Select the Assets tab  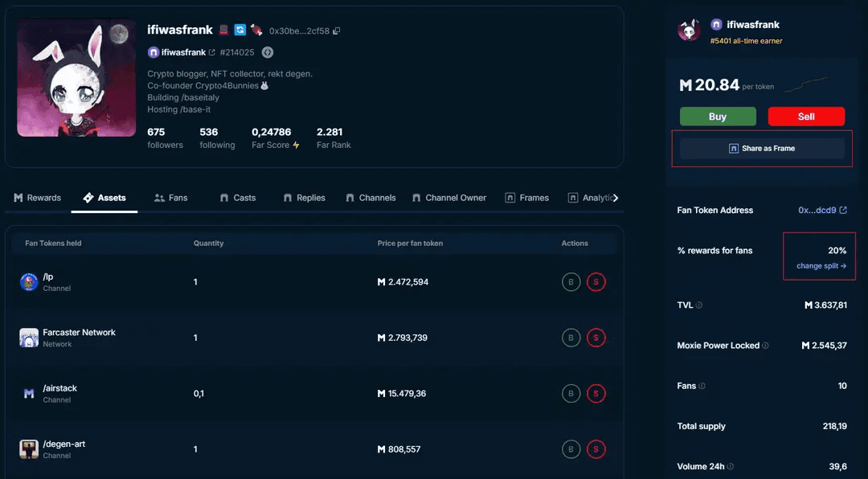click(x=104, y=198)
